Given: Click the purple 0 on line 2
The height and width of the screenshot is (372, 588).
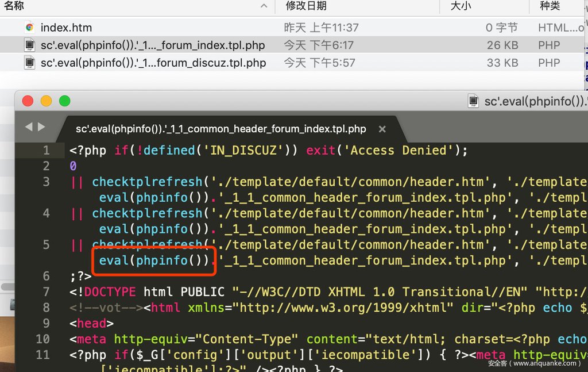Looking at the screenshot, I should tap(73, 166).
